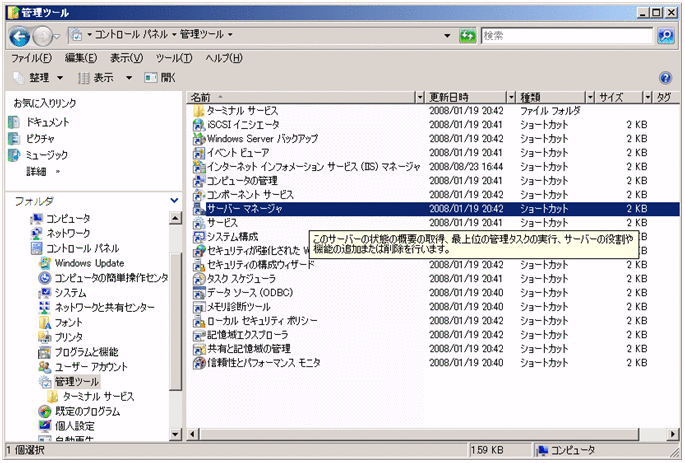Click the help question mark icon
Image resolution: width=685 pixels, height=463 pixels.
tap(665, 78)
